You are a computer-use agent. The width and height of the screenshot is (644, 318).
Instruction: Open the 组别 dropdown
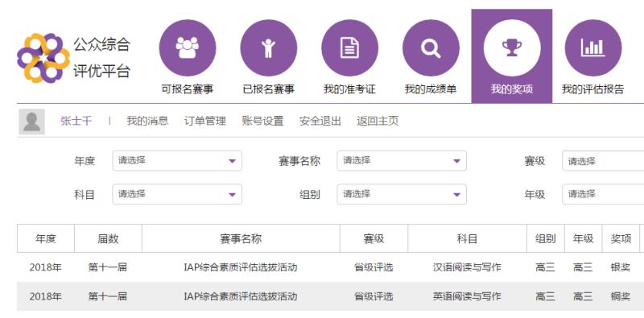[402, 194]
